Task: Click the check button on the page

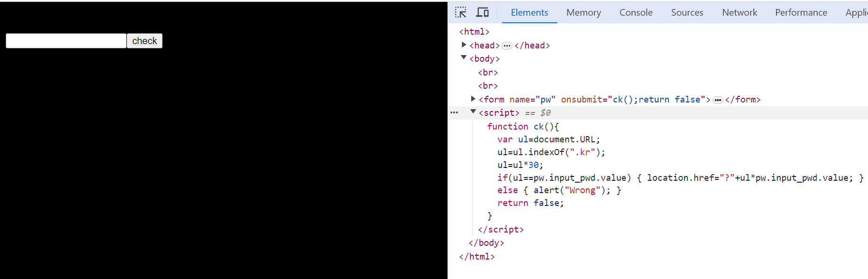Action: pos(145,41)
